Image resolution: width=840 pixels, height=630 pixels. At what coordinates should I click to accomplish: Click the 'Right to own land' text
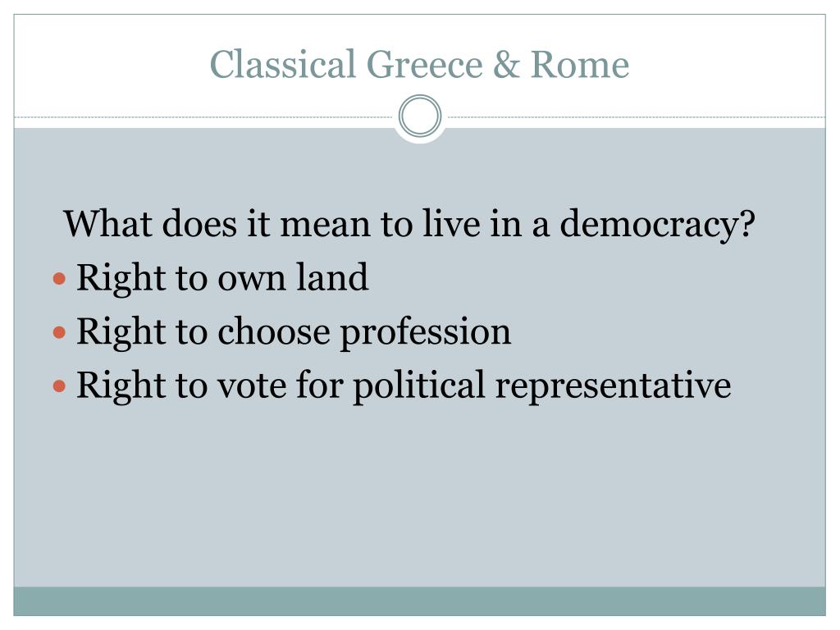click(222, 279)
